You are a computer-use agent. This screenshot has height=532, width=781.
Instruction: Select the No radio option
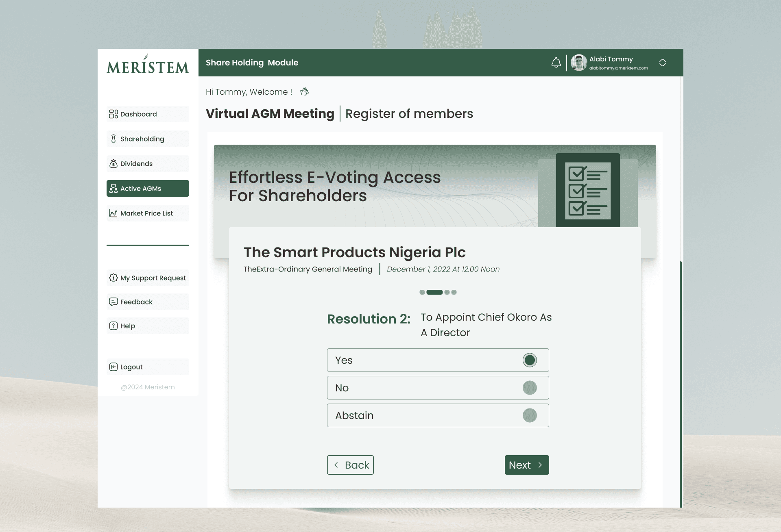click(530, 388)
